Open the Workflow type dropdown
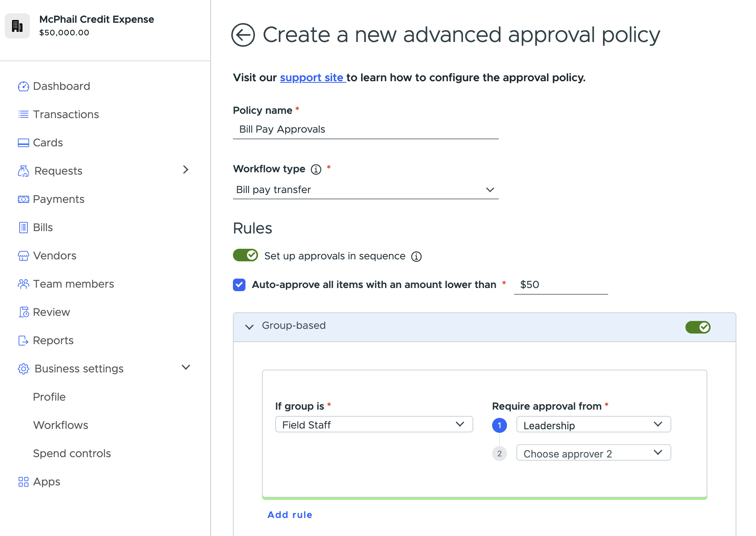 (366, 190)
